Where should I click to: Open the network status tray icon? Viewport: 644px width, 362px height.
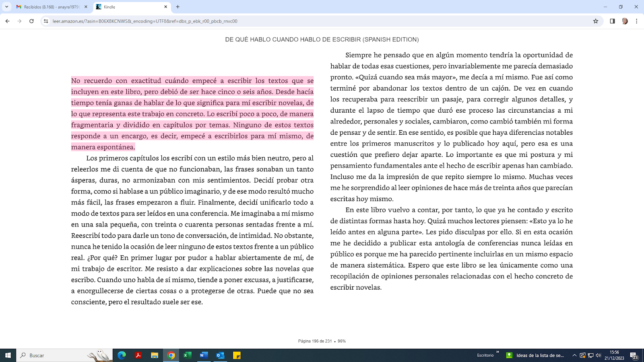590,355
